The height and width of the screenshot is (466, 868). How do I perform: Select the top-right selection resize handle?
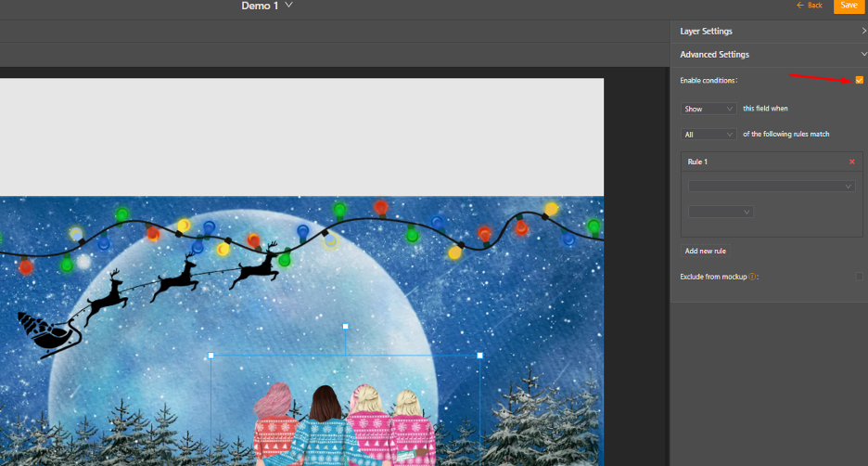pos(480,356)
